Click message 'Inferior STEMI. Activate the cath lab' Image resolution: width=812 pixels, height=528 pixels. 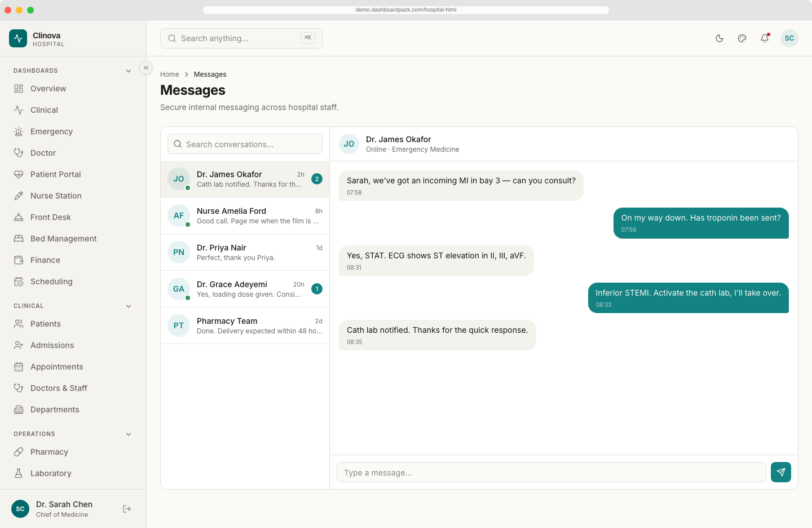[688, 298]
